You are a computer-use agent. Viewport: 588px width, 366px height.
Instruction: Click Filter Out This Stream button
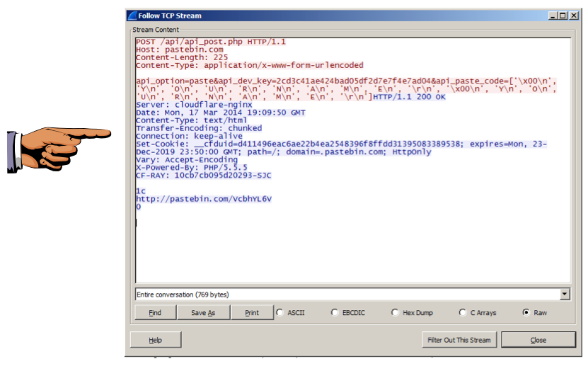(459, 340)
